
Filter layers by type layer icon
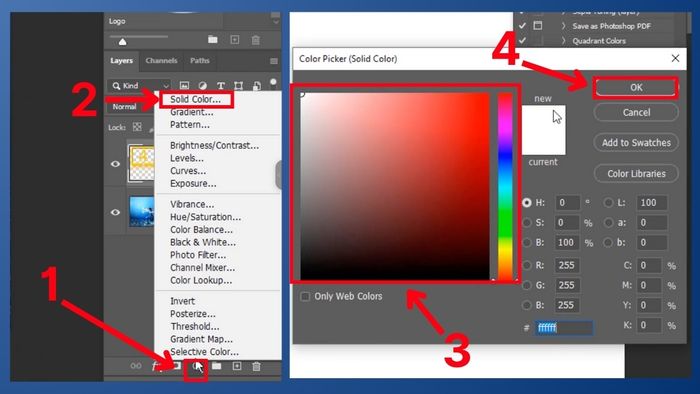click(221, 85)
